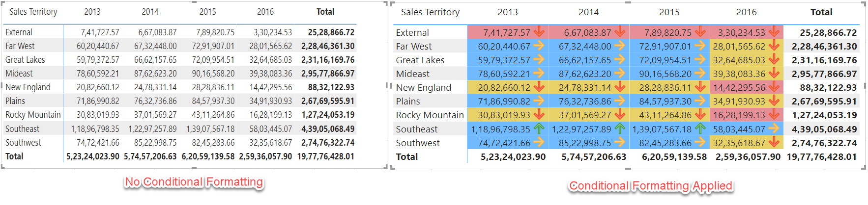Click green up arrow in Southeast 2013 cell

point(539,129)
